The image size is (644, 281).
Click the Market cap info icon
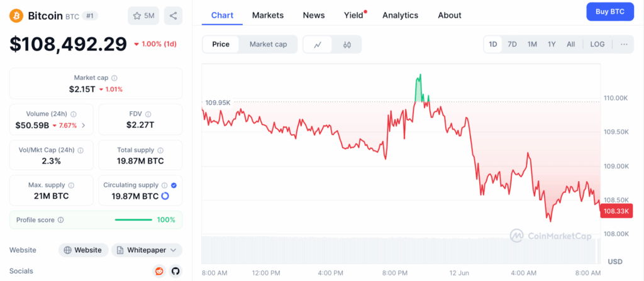point(114,78)
